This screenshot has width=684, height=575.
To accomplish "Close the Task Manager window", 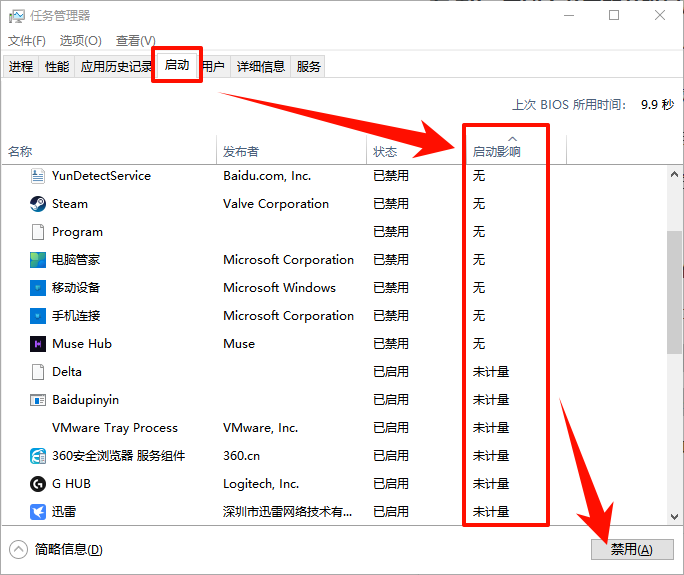I will [660, 15].
